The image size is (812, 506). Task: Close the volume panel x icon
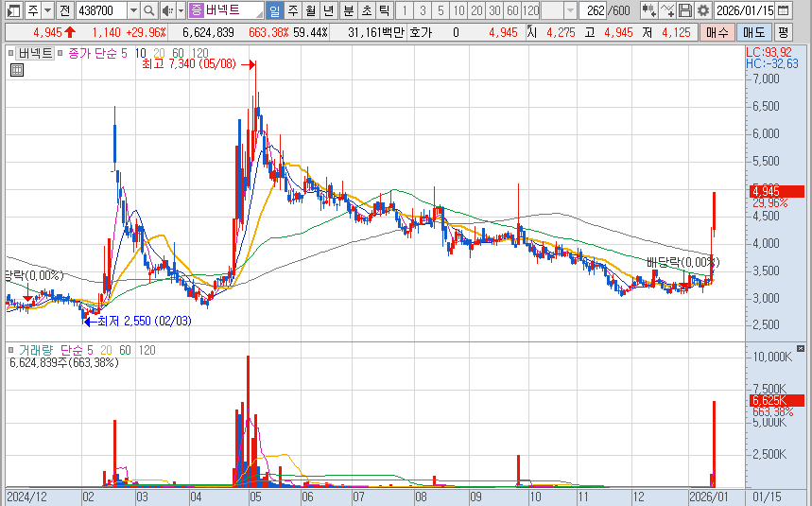pyautogui.click(x=801, y=349)
